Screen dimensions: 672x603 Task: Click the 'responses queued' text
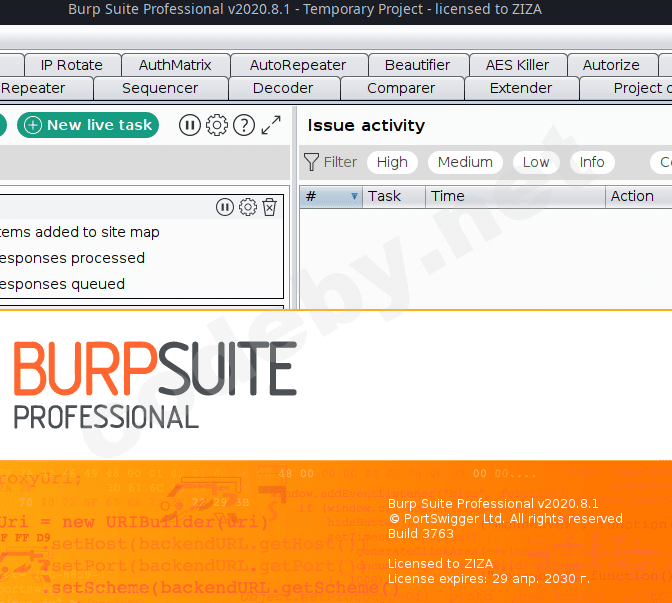(x=63, y=284)
